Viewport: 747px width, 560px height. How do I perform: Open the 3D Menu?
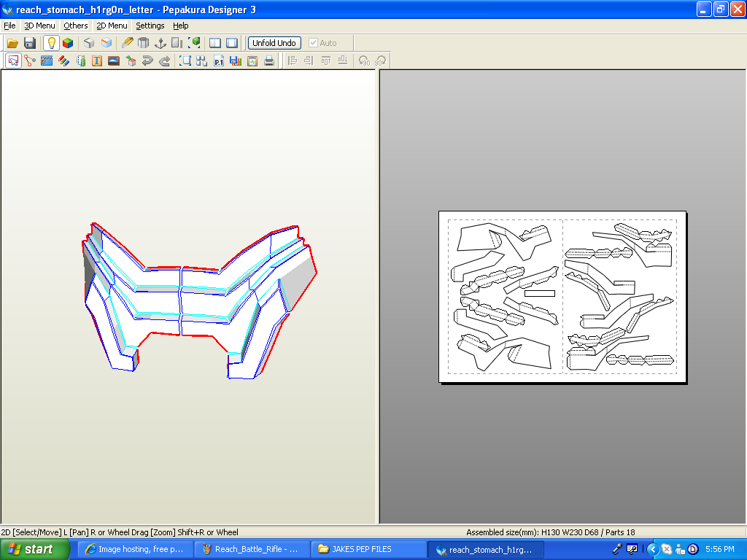tap(39, 26)
